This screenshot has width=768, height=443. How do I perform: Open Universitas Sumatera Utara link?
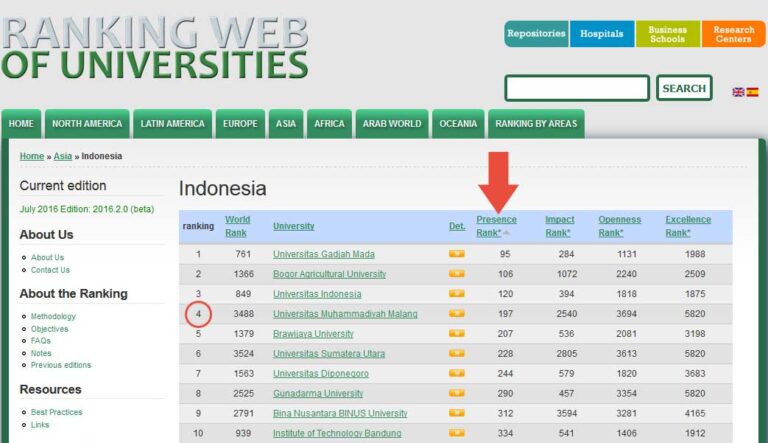click(329, 353)
